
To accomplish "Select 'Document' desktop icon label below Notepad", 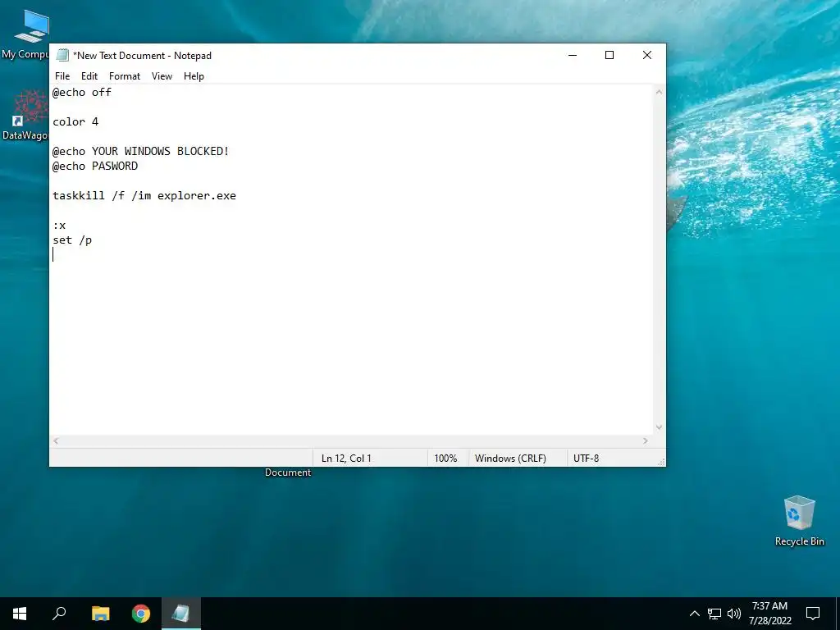I will tap(288, 472).
